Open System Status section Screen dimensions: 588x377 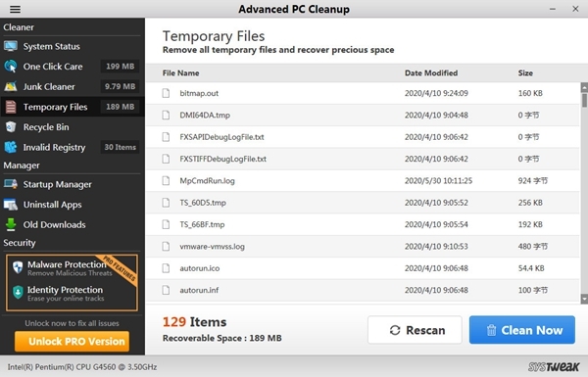(51, 46)
